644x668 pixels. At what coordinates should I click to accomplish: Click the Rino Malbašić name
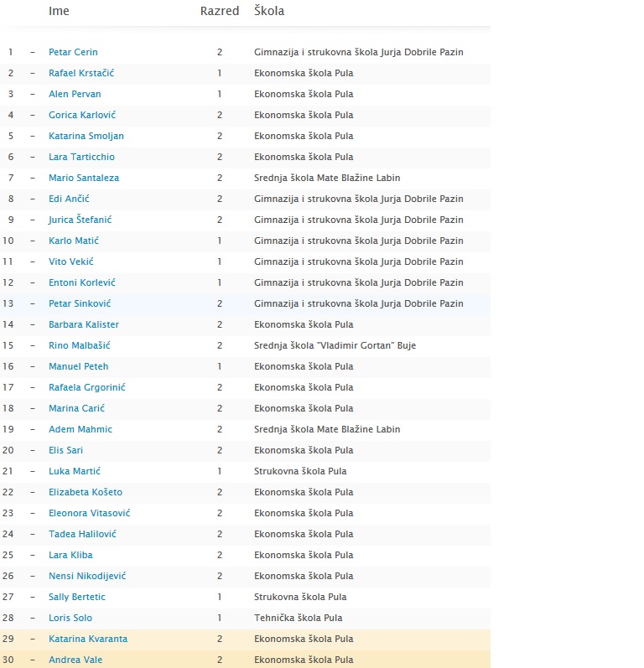[x=80, y=345]
